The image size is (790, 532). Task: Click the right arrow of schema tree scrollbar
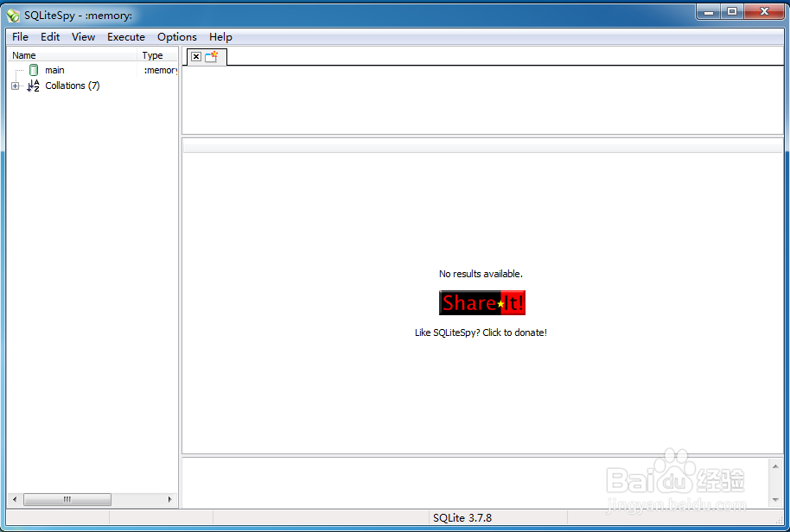[169, 499]
